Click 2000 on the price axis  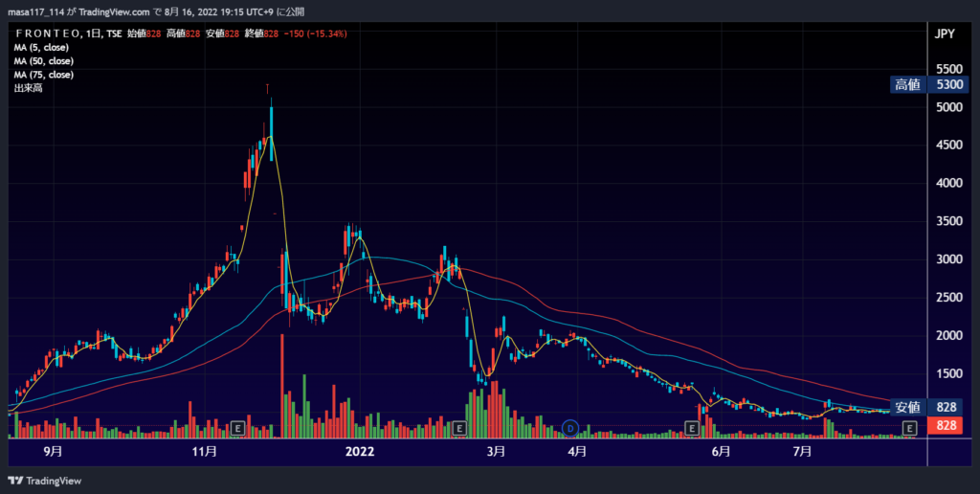[x=948, y=336]
